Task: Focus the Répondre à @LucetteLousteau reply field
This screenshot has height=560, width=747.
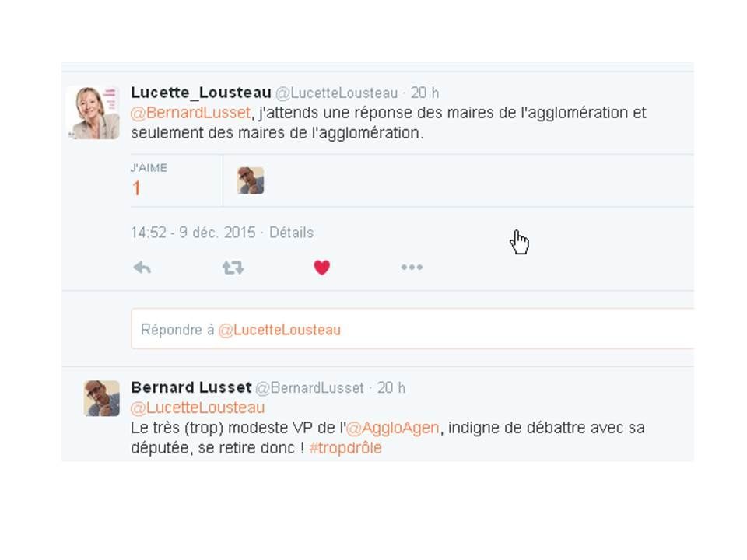Action: (412, 329)
